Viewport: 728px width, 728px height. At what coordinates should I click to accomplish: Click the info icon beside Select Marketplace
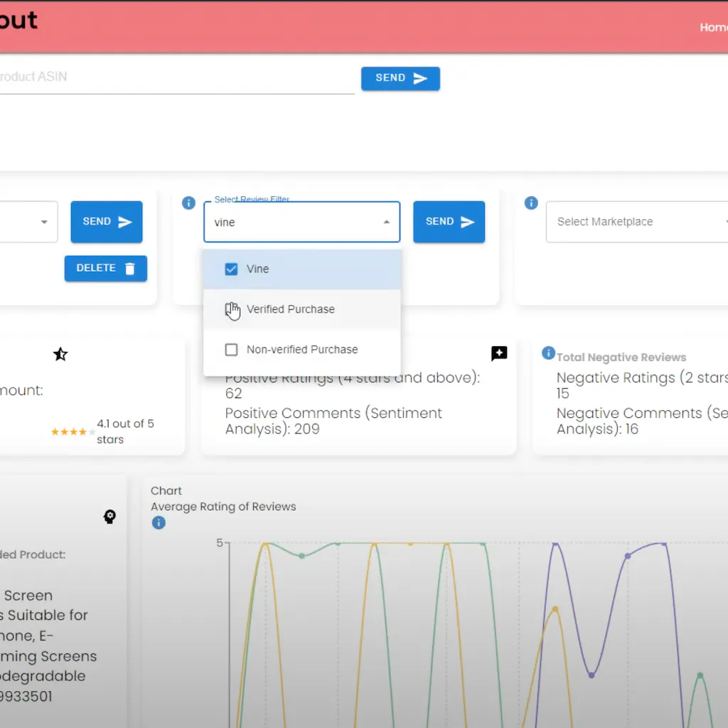(x=531, y=203)
